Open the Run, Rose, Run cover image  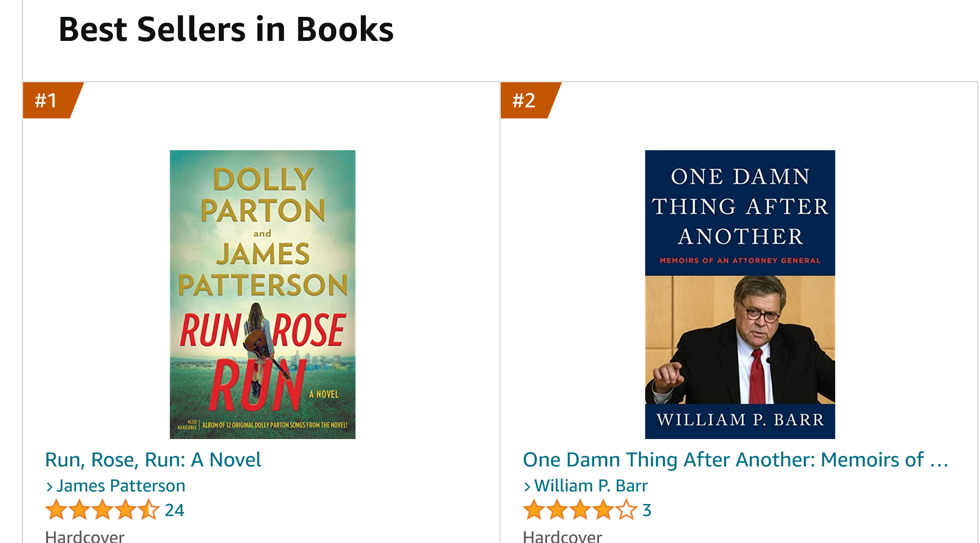(x=262, y=294)
